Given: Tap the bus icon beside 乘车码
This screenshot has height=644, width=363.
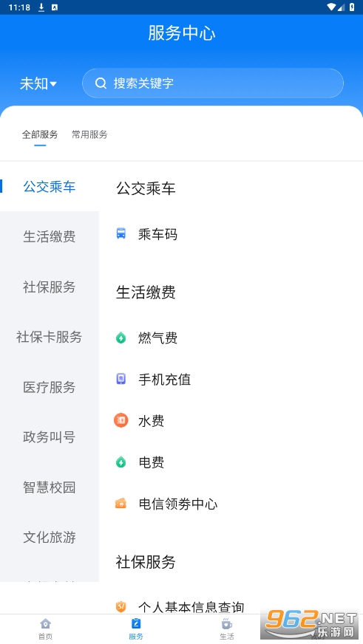Looking at the screenshot, I should 121,233.
